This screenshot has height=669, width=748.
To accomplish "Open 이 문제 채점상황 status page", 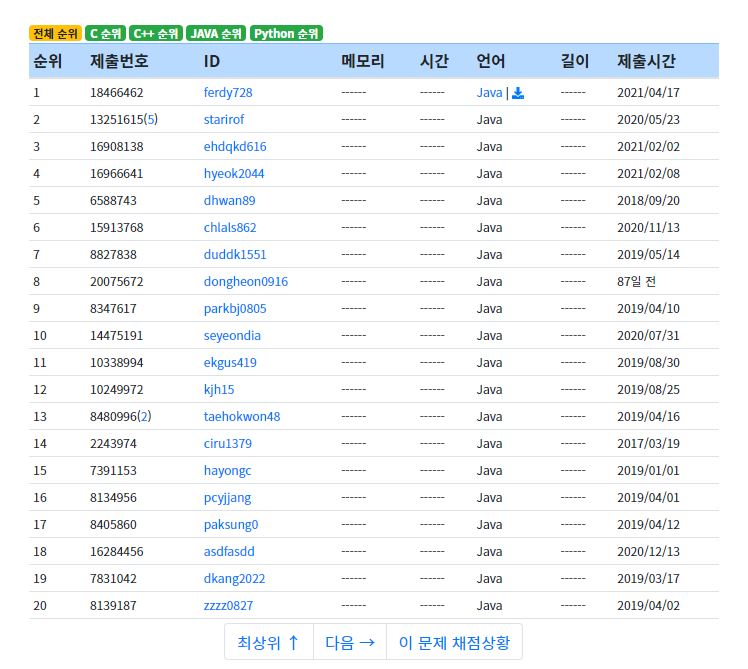I will 454,642.
